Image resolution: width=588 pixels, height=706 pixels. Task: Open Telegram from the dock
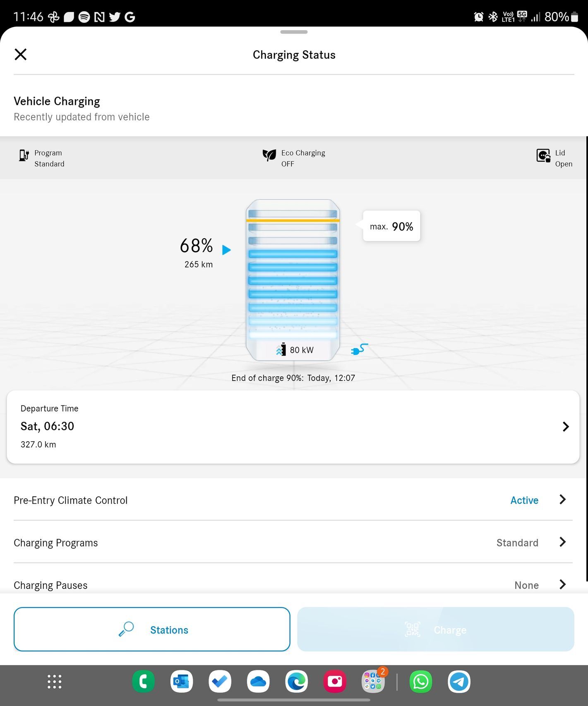[459, 682]
